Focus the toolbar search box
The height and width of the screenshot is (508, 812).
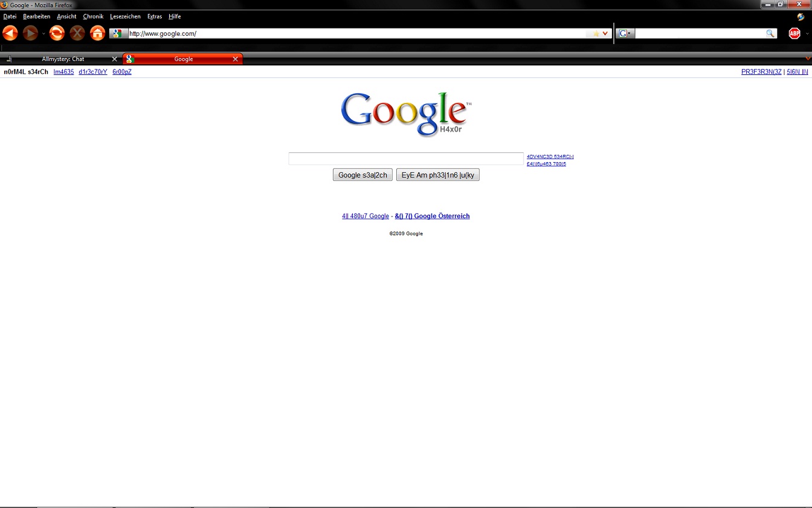[x=700, y=34]
